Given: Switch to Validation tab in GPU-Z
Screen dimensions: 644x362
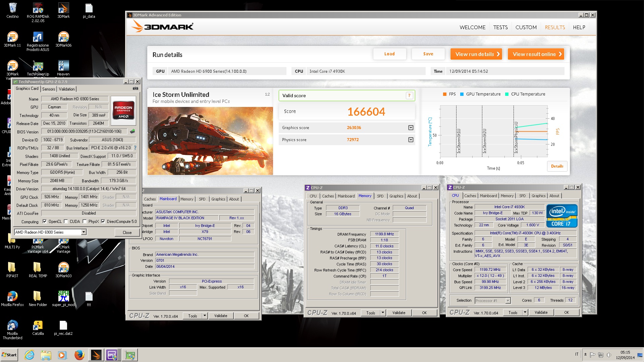Looking at the screenshot, I should pos(67,89).
